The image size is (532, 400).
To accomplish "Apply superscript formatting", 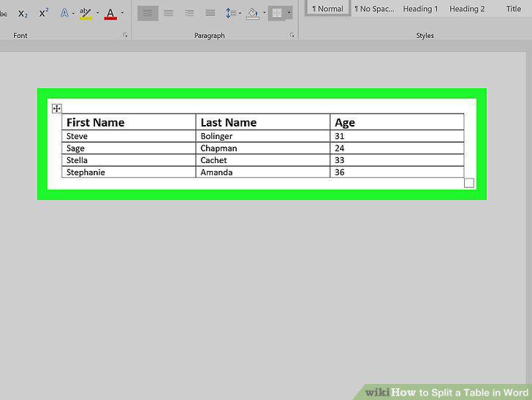I will [x=43, y=14].
